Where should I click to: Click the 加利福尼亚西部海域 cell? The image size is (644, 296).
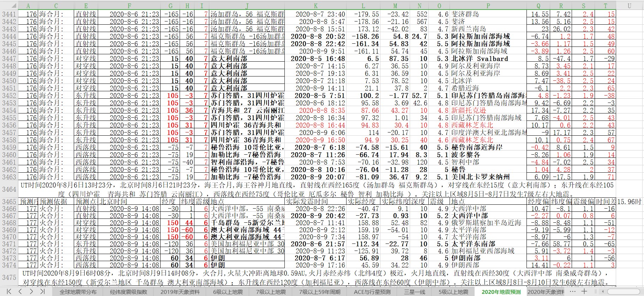pyautogui.click(x=488, y=251)
